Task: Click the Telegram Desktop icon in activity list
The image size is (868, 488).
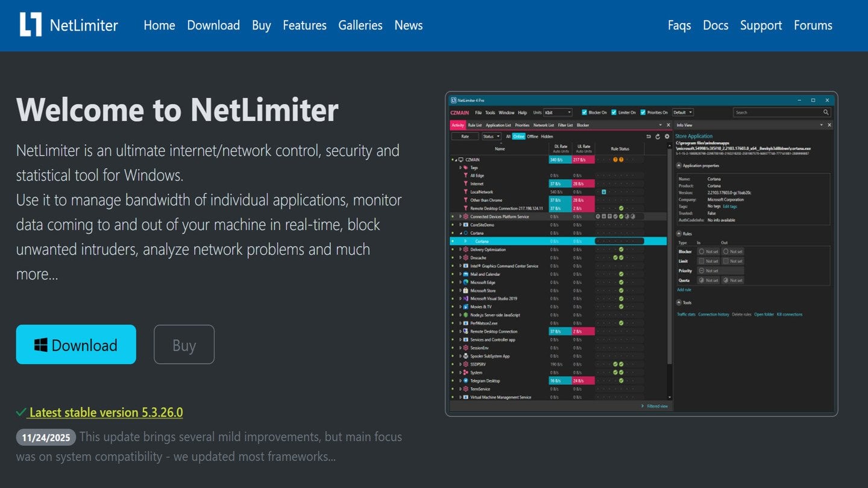Action: click(x=465, y=381)
